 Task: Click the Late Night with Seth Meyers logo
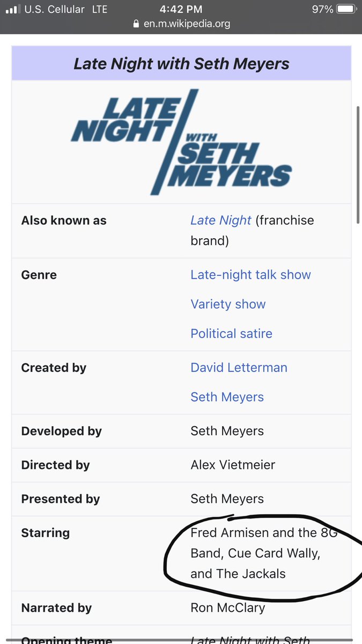coord(181,142)
